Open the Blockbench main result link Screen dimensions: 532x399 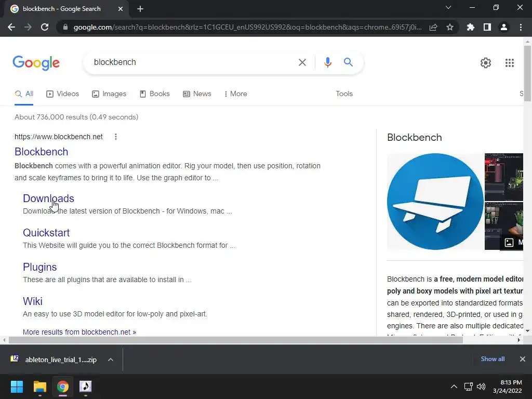coord(42,152)
